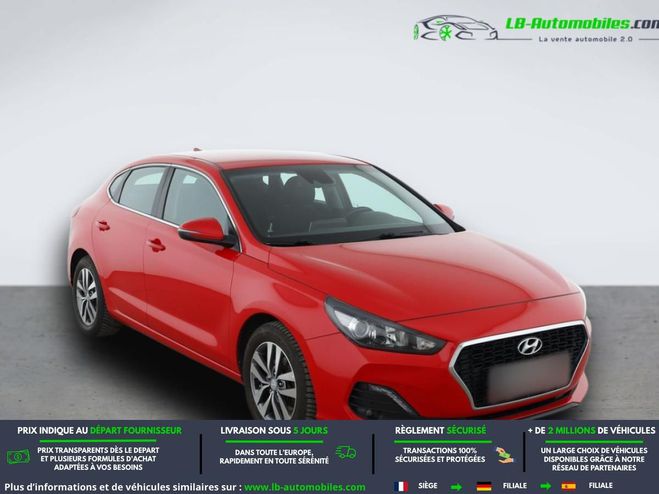
Task: Click the green-wheeled car logo icon
Action: 456,28
